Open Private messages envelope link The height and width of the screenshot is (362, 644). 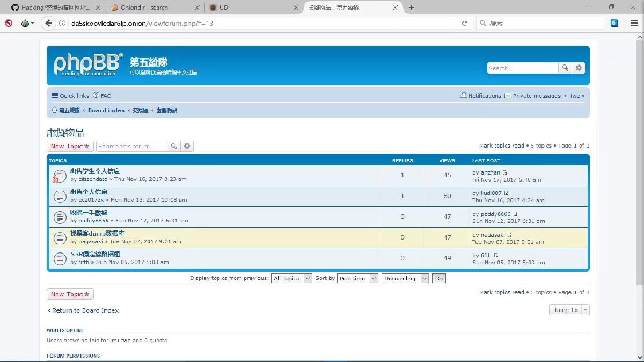coord(508,96)
